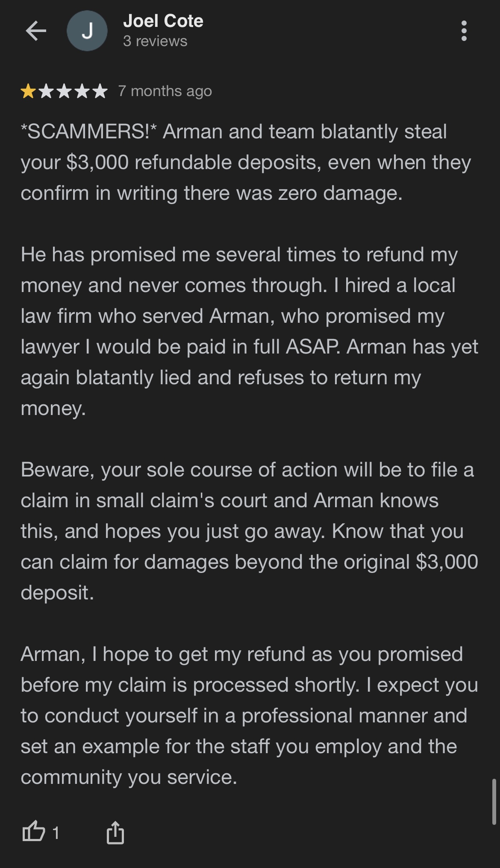Tap the back arrow icon
This screenshot has height=868, width=500.
click(x=36, y=31)
